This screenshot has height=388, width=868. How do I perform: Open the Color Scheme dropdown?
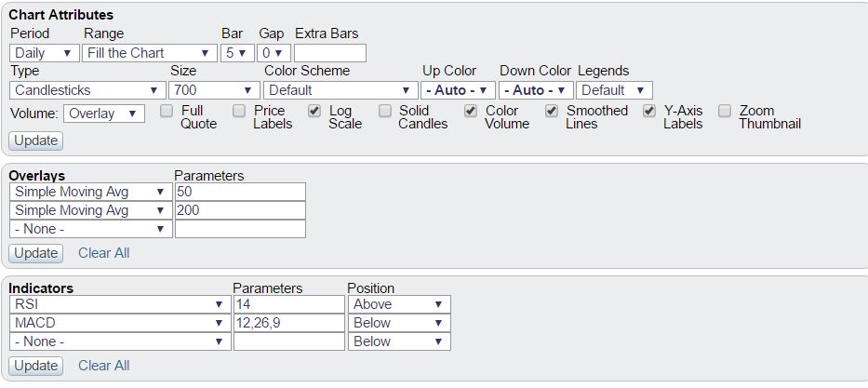coord(341,90)
